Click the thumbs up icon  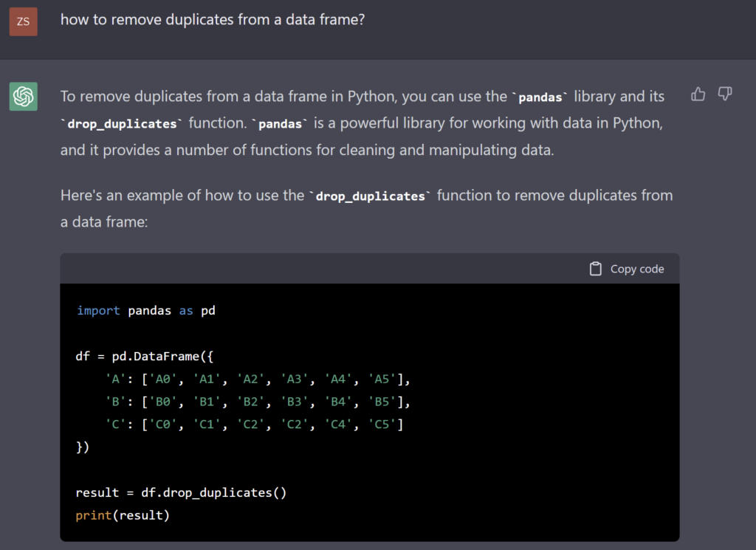pyautogui.click(x=698, y=94)
